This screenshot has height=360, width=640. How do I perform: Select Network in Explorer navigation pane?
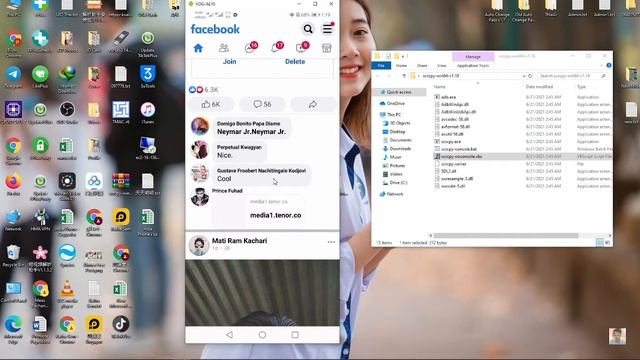click(395, 194)
